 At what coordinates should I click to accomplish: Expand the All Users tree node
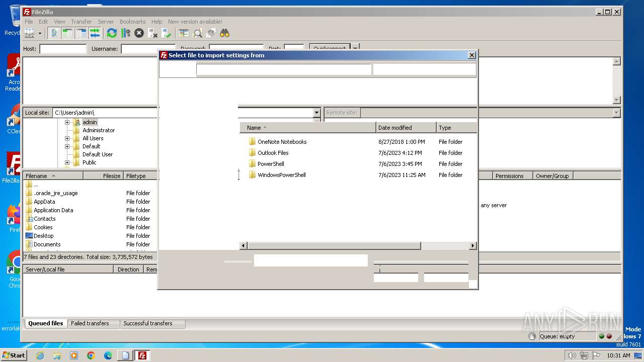(x=67, y=138)
